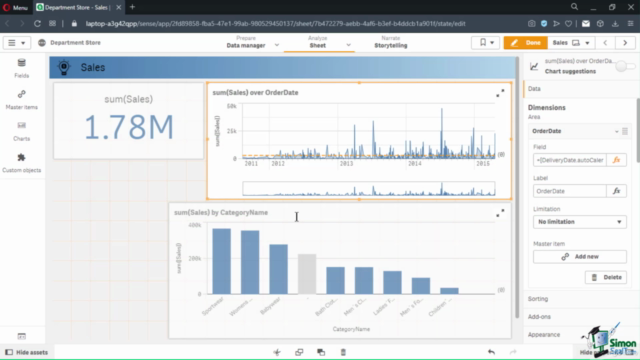
Task: Click the cut icon in bottom toolbar
Action: [x=277, y=352]
